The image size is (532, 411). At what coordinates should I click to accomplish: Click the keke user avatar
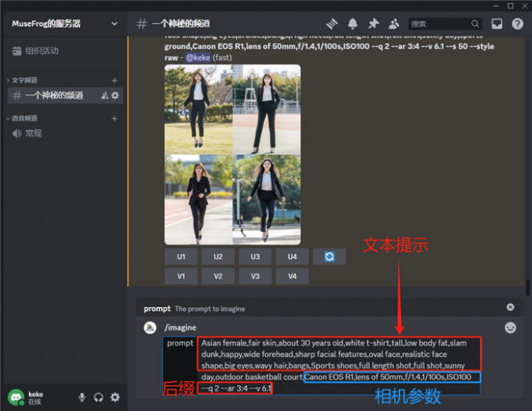click(16, 397)
